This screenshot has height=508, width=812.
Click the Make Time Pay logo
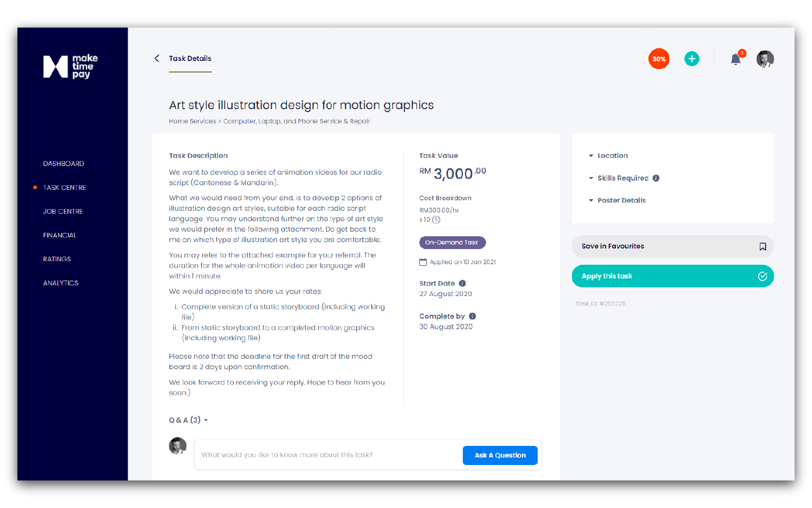[x=71, y=66]
